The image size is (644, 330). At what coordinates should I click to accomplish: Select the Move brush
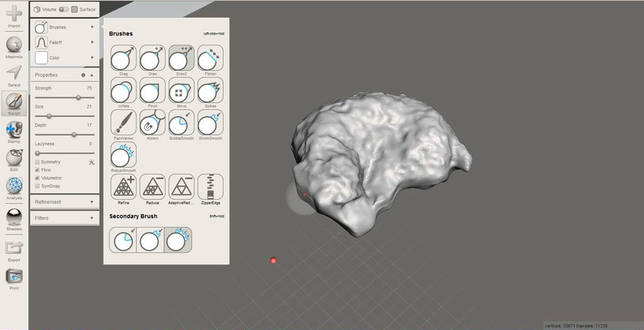[181, 90]
